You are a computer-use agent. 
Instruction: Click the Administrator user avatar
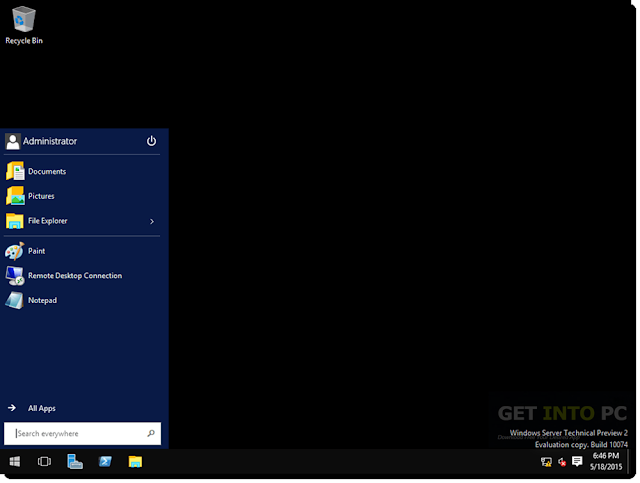point(13,141)
